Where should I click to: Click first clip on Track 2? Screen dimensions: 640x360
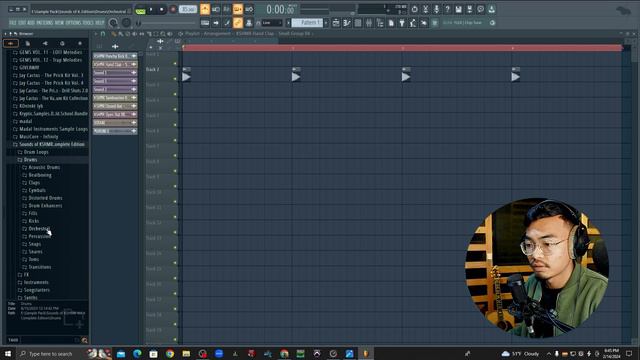pyautogui.click(x=187, y=75)
